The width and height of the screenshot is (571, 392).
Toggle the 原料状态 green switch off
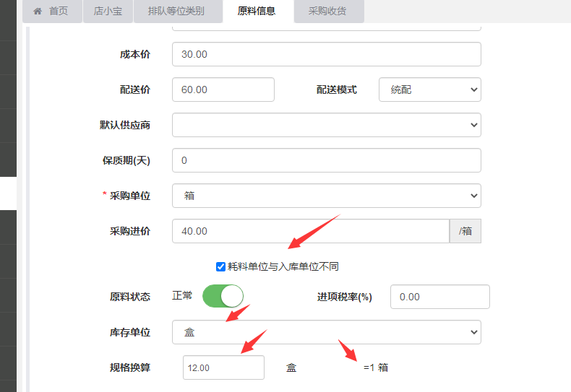223,296
